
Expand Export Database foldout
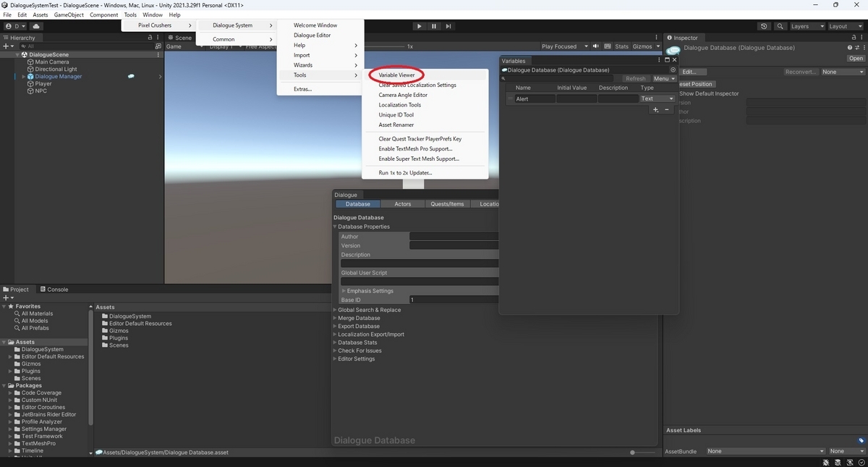[x=335, y=327]
